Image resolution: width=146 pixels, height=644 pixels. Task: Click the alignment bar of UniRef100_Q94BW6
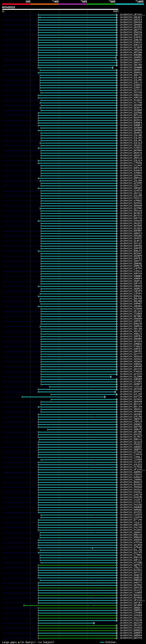click(x=76, y=67)
